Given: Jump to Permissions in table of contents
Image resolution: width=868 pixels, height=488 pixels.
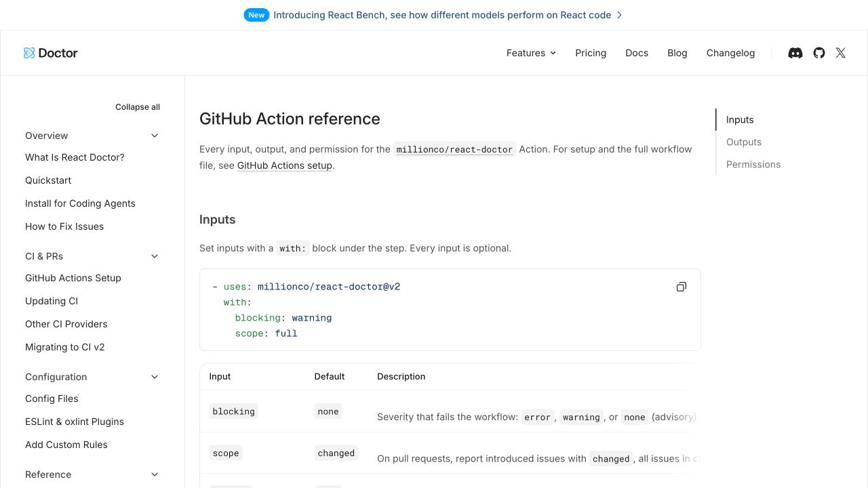Looking at the screenshot, I should (753, 165).
